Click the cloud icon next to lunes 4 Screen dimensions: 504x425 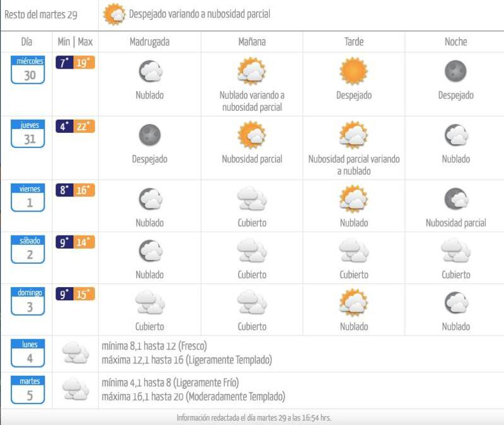pyautogui.click(x=76, y=353)
